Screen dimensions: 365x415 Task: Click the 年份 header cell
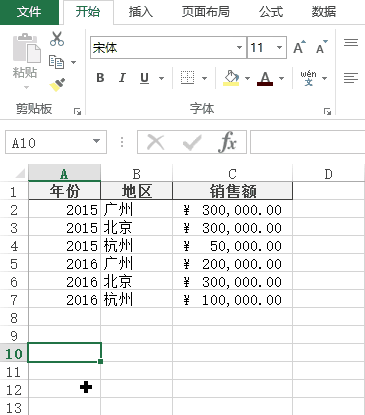tap(64, 191)
